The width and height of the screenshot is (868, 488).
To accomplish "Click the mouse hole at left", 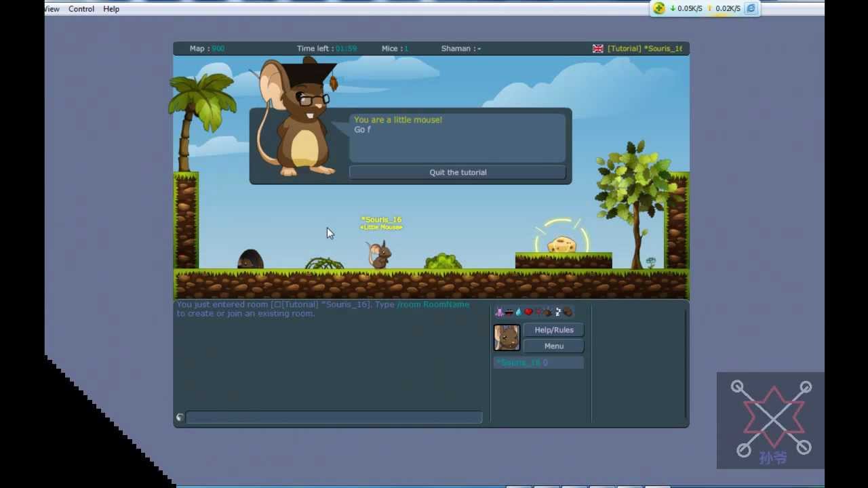I will click(x=250, y=260).
